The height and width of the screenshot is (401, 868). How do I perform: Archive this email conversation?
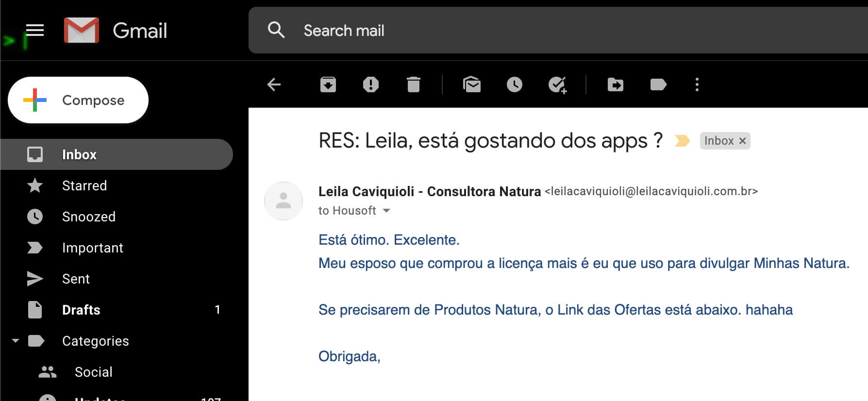328,84
